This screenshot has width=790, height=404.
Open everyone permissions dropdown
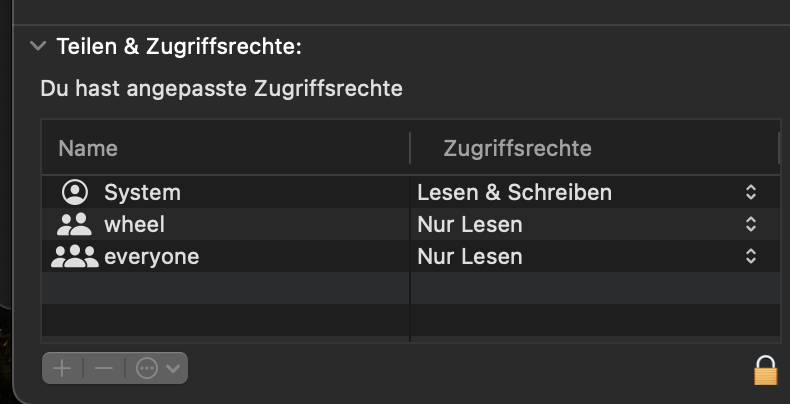pyautogui.click(x=750, y=257)
